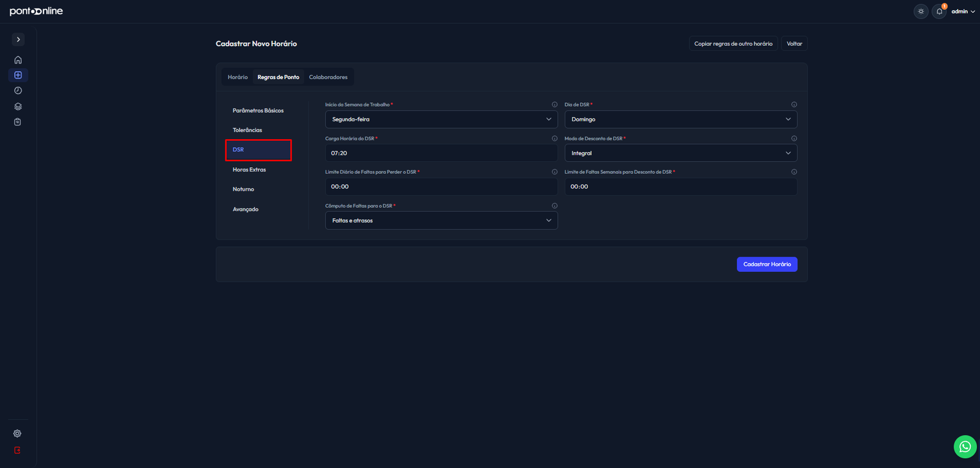This screenshot has width=980, height=468.
Task: Open the Faltas e atrasos dropdown
Action: [441, 221]
